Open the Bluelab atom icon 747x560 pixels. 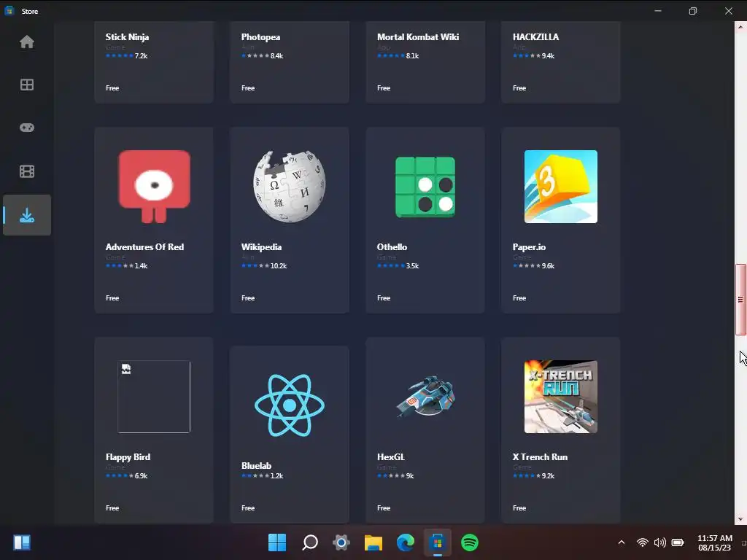[x=289, y=405]
